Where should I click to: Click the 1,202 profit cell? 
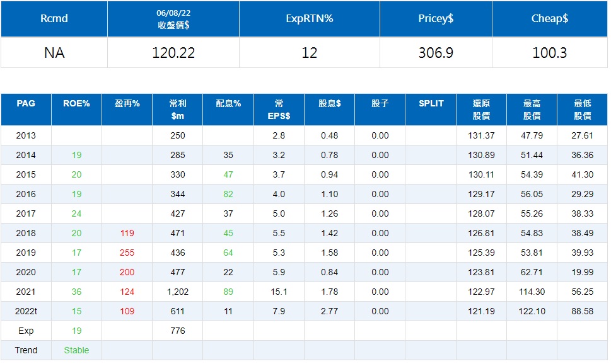177,292
